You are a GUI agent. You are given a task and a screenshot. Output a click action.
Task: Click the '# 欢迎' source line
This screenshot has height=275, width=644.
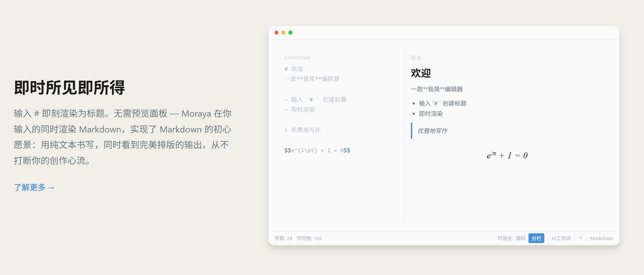pyautogui.click(x=294, y=69)
